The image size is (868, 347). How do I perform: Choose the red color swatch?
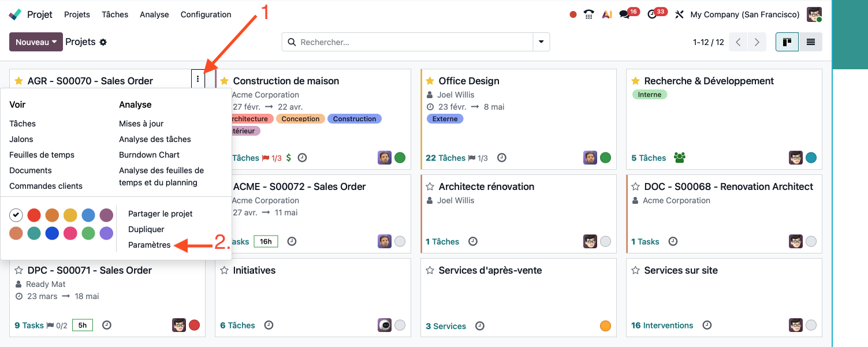(34, 215)
